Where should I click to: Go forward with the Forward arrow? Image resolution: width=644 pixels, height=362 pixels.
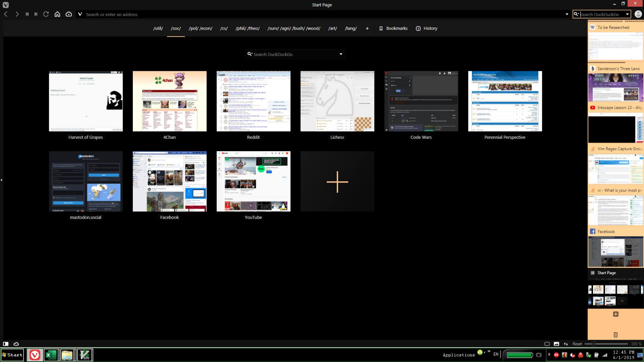[x=17, y=14]
